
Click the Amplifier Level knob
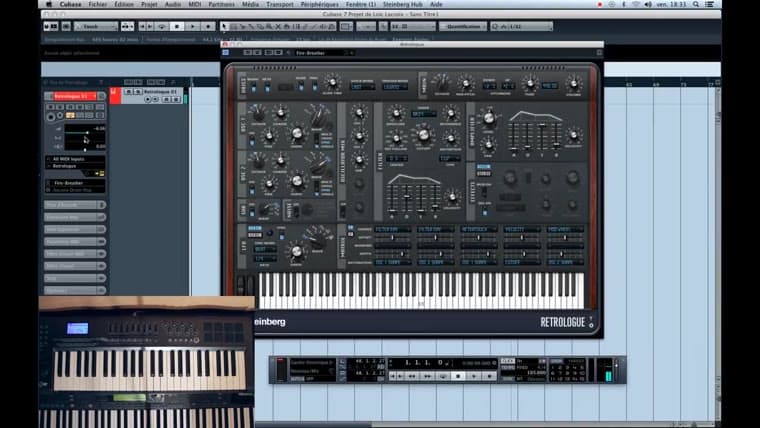coord(489,117)
